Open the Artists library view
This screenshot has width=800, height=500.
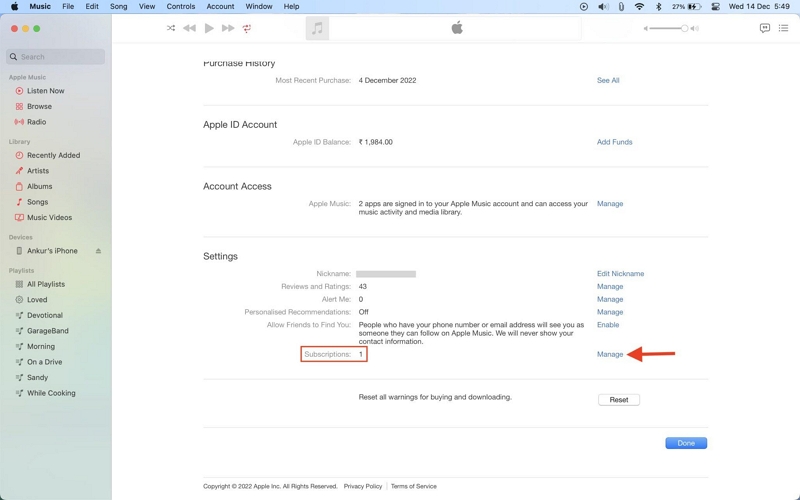[38, 171]
